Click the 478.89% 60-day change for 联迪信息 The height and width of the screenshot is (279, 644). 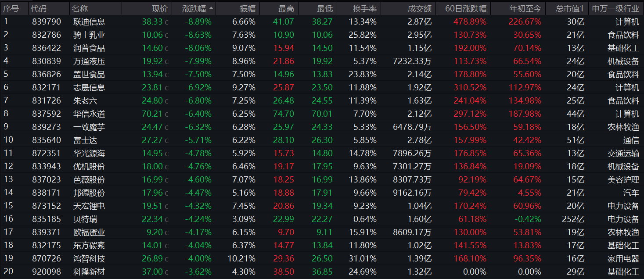point(470,21)
